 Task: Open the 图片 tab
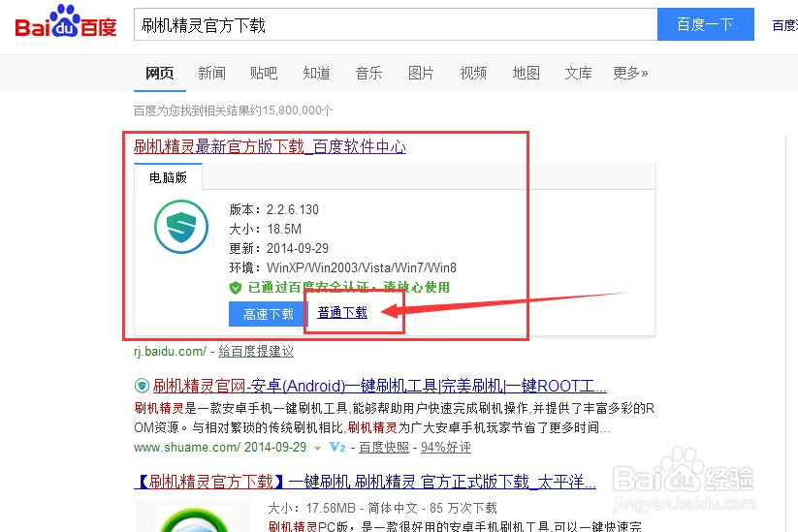click(421, 74)
